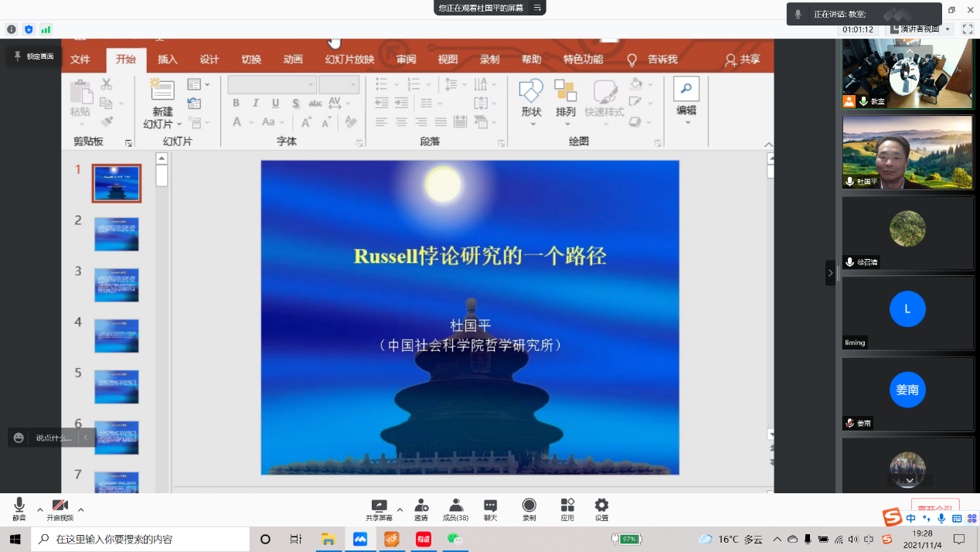This screenshot has height=552, width=980.
Task: Open the Members (成员) list
Action: pos(455,509)
